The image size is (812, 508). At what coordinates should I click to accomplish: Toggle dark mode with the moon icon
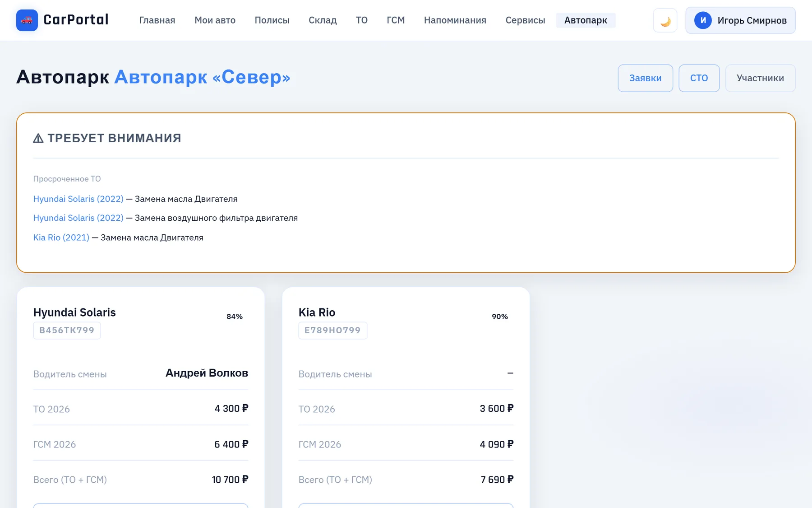[665, 20]
